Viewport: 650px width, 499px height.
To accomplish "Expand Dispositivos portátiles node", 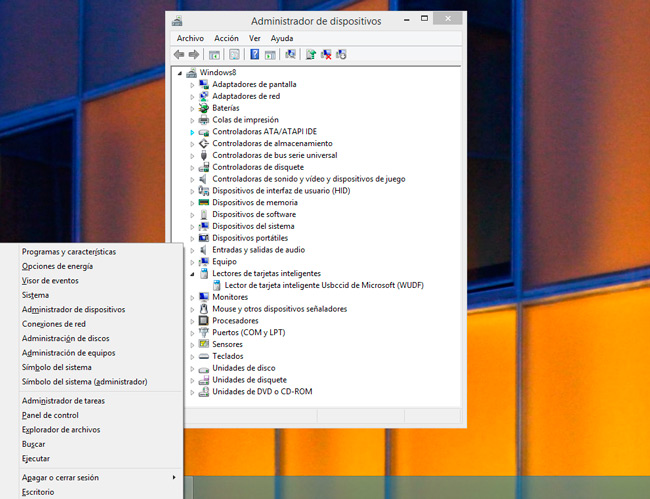I will [x=192, y=239].
